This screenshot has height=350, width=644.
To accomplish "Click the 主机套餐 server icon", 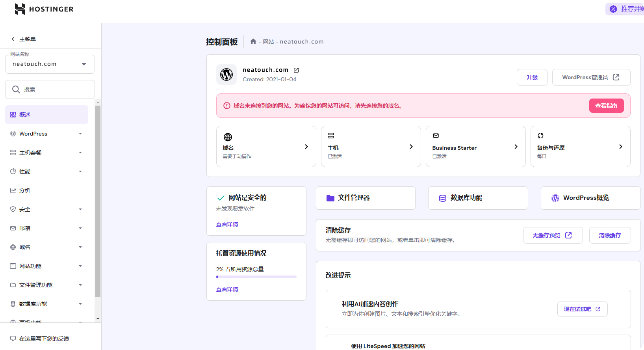I will pyautogui.click(x=13, y=153).
